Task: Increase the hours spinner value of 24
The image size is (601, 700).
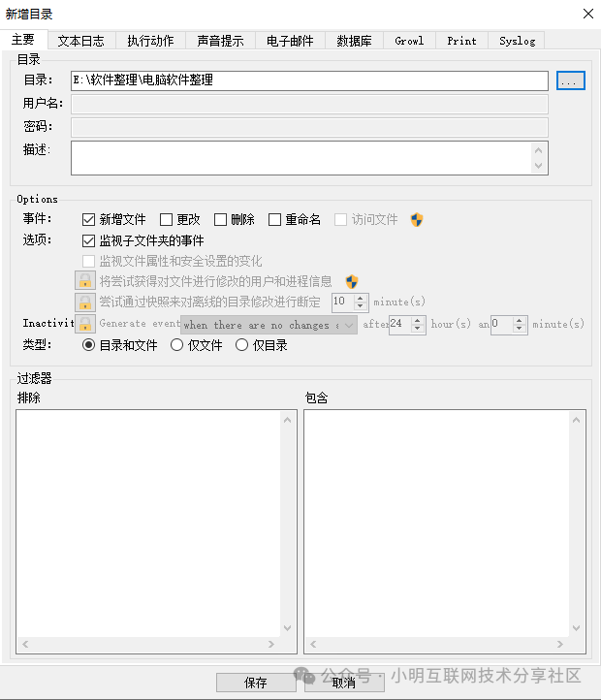Action: [x=419, y=320]
